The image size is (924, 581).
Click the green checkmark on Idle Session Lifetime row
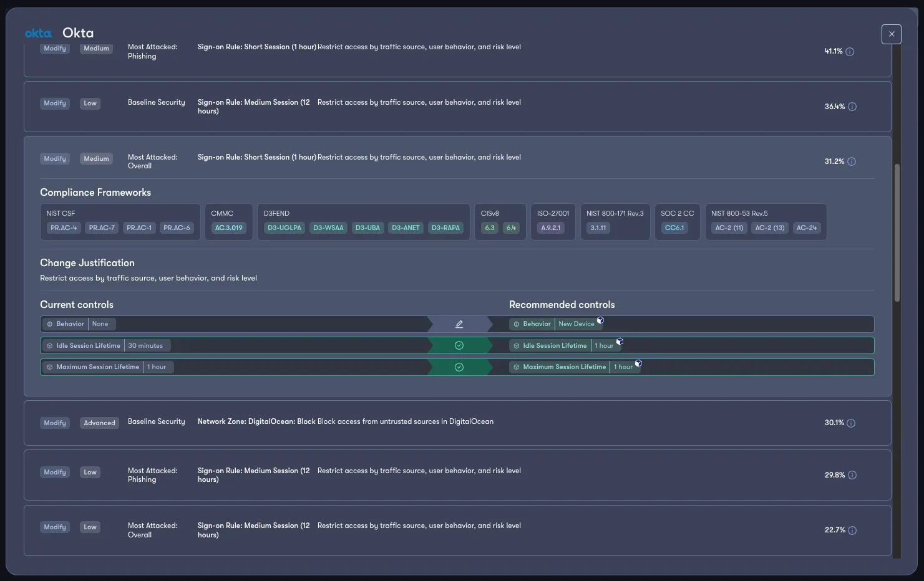click(x=459, y=345)
